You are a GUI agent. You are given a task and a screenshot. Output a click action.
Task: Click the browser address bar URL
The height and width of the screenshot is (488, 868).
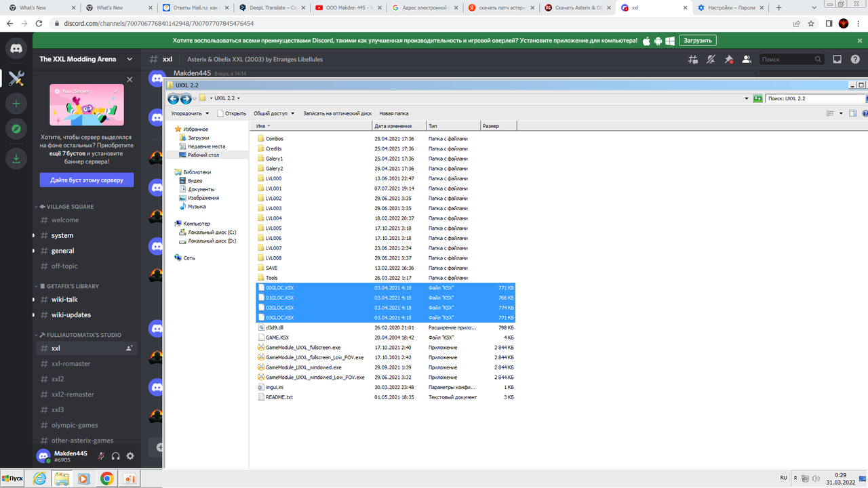click(x=159, y=23)
